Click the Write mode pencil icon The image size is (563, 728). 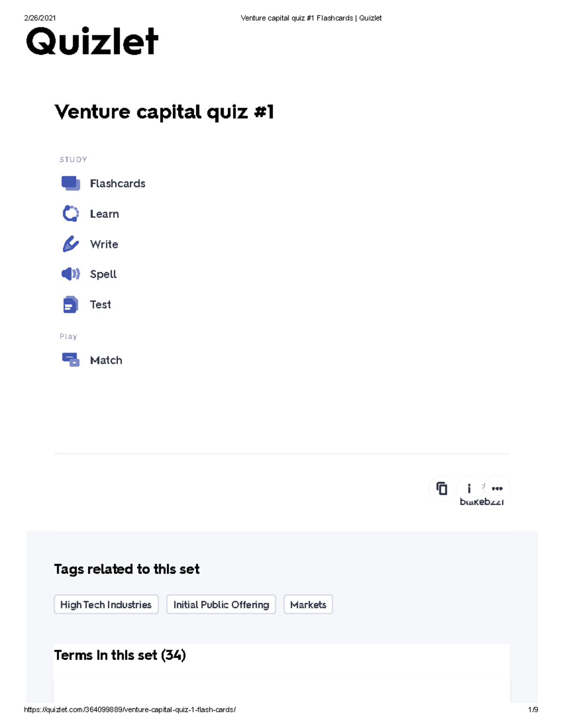click(69, 244)
